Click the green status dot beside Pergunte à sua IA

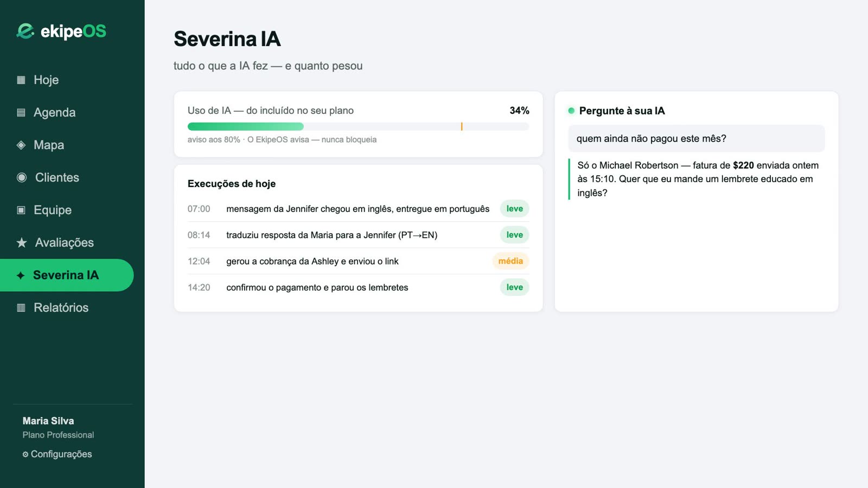571,111
